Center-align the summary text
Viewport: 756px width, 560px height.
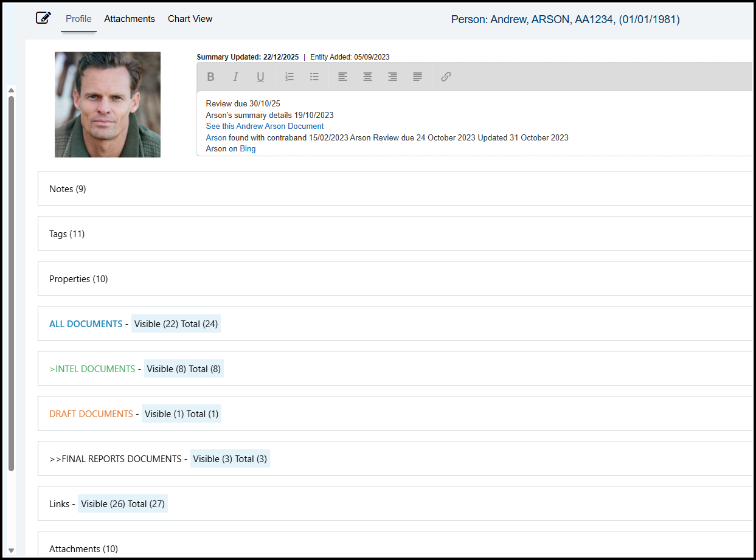[x=368, y=77]
